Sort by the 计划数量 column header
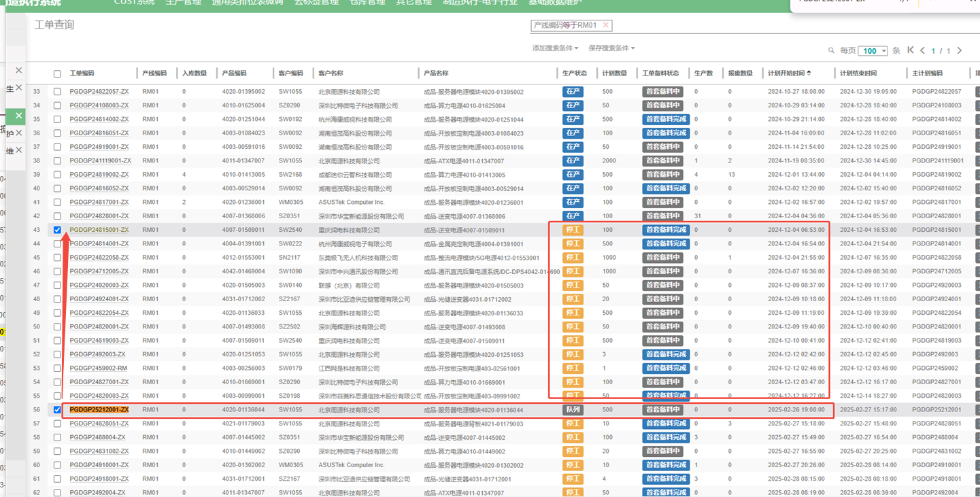 [615, 73]
